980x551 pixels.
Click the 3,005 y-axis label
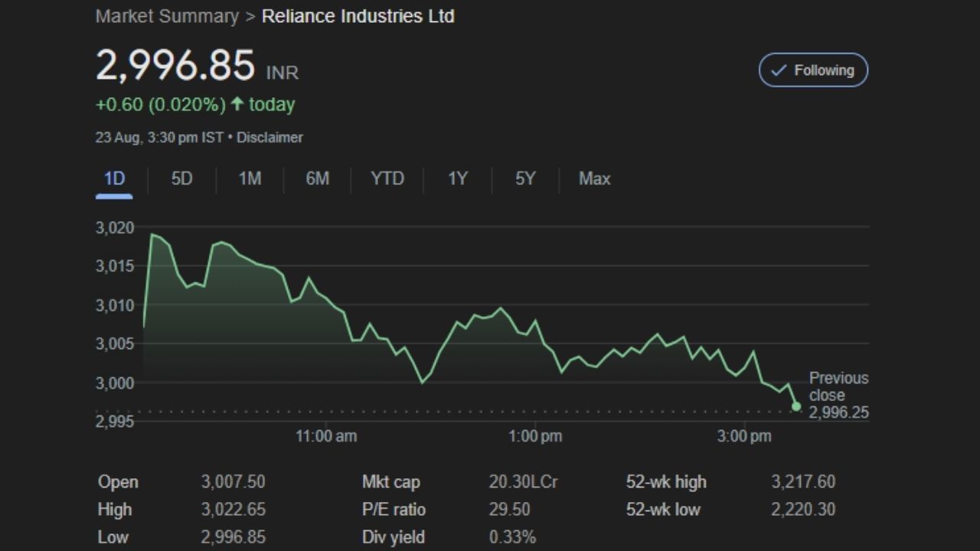tap(115, 344)
